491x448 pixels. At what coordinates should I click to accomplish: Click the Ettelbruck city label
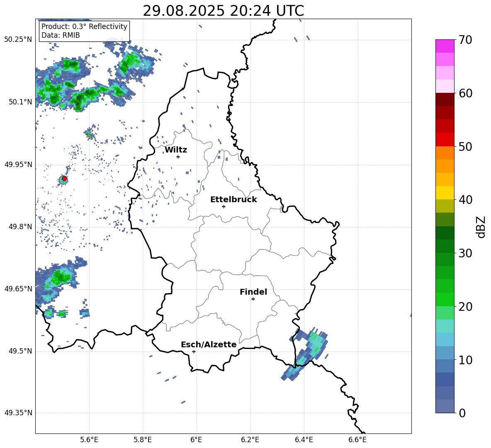(x=233, y=200)
